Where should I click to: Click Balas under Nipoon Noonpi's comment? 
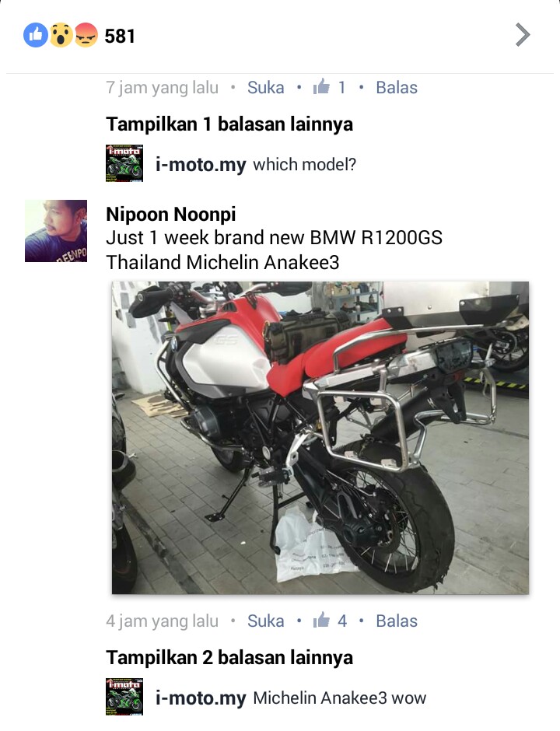(x=397, y=621)
